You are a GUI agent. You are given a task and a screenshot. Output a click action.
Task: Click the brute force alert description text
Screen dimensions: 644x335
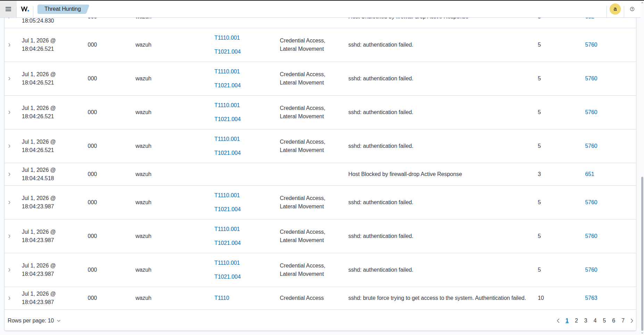[x=437, y=298]
